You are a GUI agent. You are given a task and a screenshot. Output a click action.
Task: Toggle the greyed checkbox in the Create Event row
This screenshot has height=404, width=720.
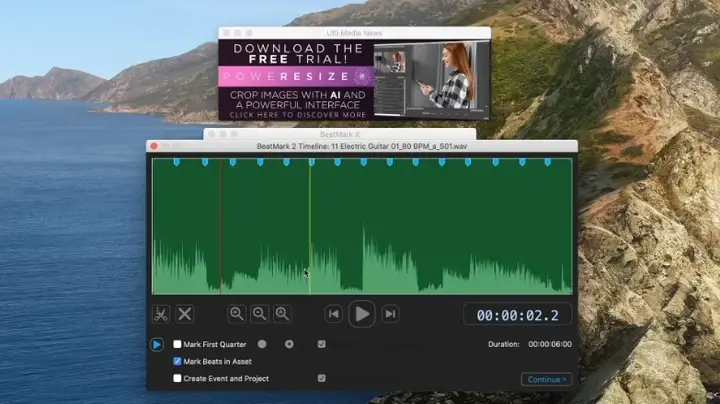click(x=321, y=378)
